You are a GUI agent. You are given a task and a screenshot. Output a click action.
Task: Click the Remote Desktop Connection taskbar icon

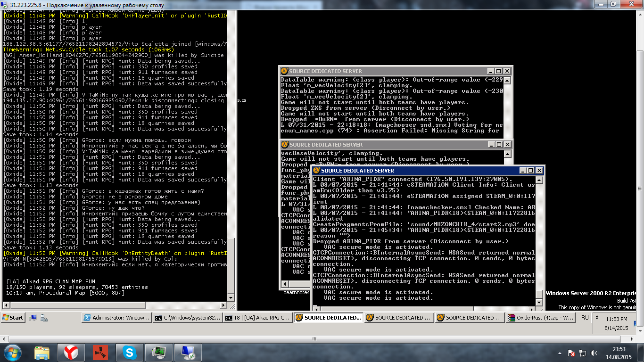pyautogui.click(x=188, y=352)
